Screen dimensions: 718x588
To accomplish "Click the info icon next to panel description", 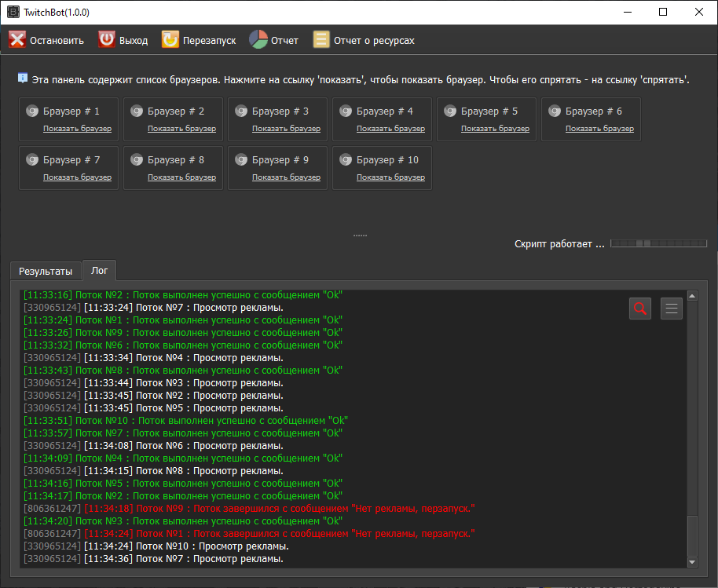I will point(23,79).
